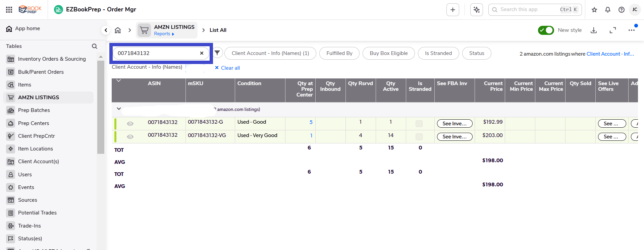644x250 pixels.
Task: Open the notifications bell
Action: tap(608, 10)
